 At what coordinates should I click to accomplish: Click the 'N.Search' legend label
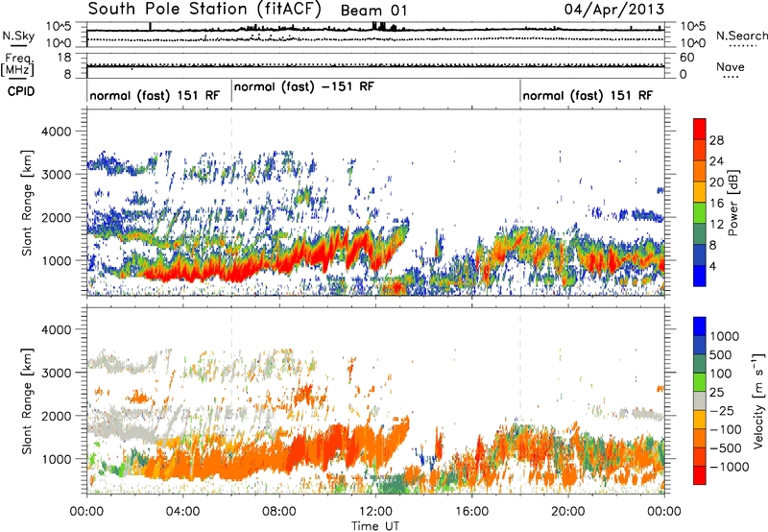pyautogui.click(x=741, y=36)
